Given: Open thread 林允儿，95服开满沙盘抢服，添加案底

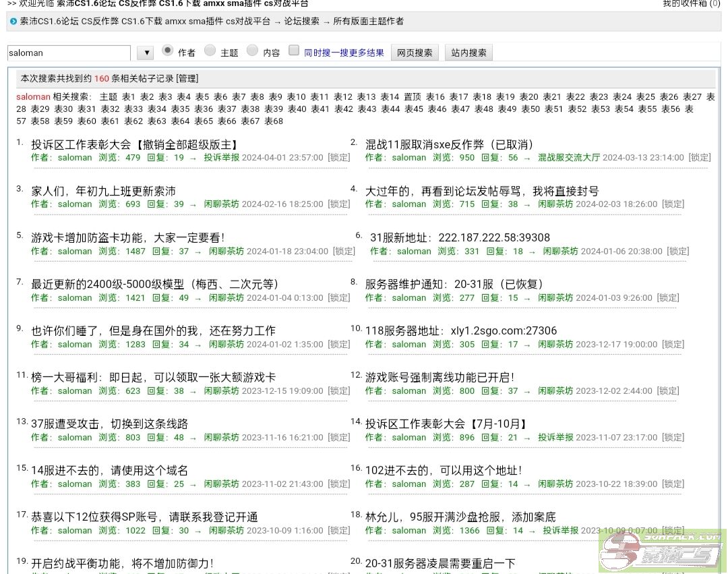Looking at the screenshot, I should click(x=460, y=517).
